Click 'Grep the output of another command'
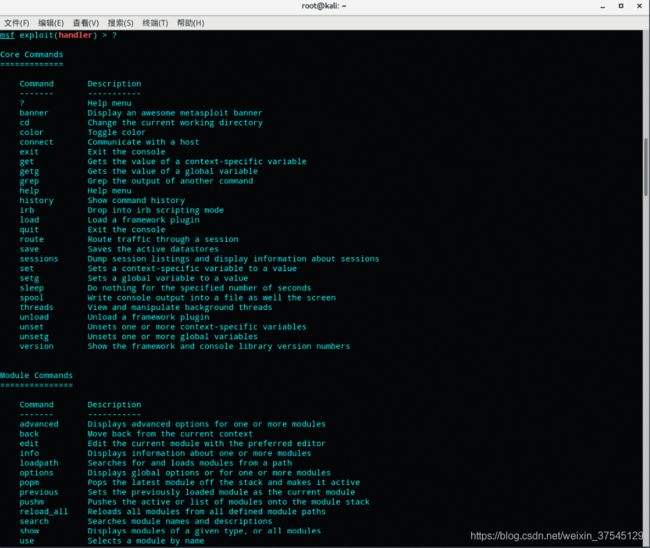Viewport: 650px width, 548px height. pos(170,181)
